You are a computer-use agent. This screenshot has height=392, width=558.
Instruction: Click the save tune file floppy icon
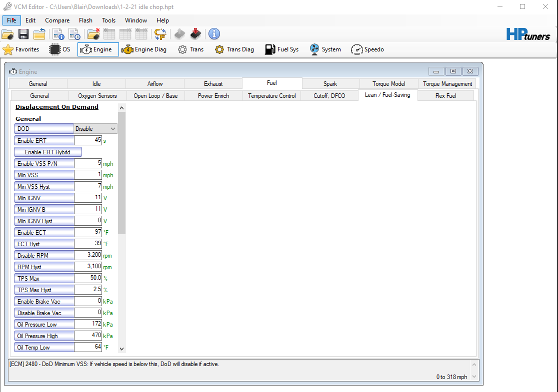(x=23, y=34)
